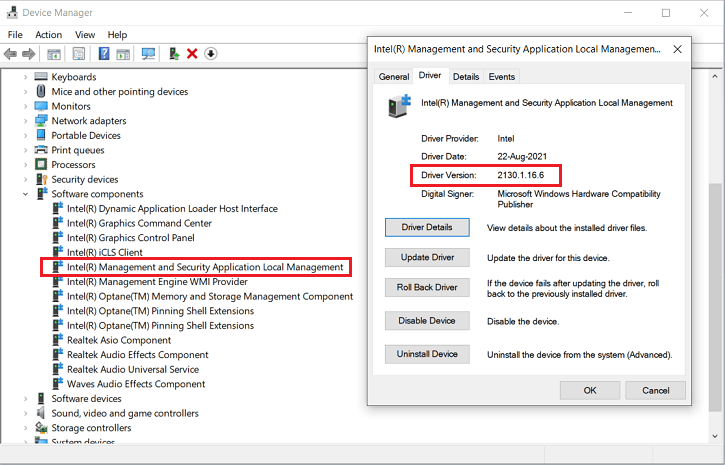Open the File menu

coord(15,35)
